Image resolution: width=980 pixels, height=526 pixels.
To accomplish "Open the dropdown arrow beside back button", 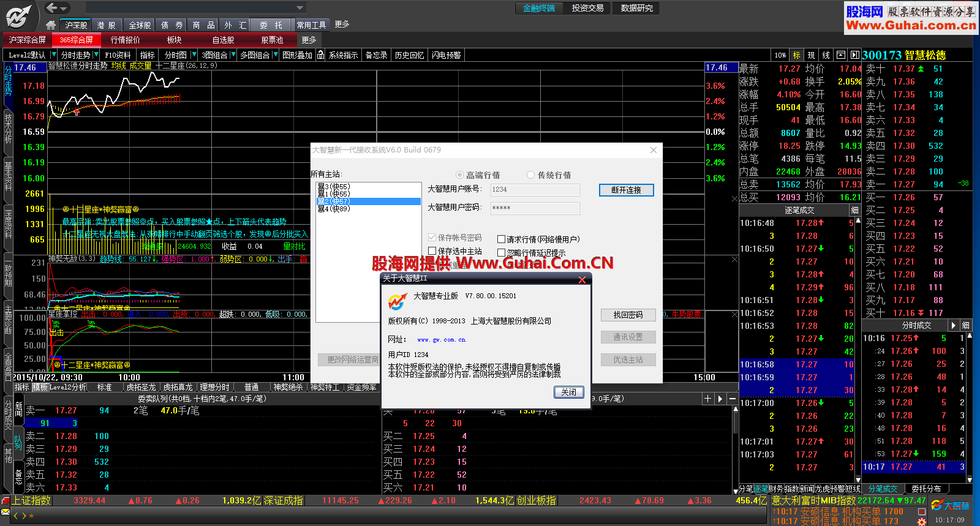I will pyautogui.click(x=64, y=8).
